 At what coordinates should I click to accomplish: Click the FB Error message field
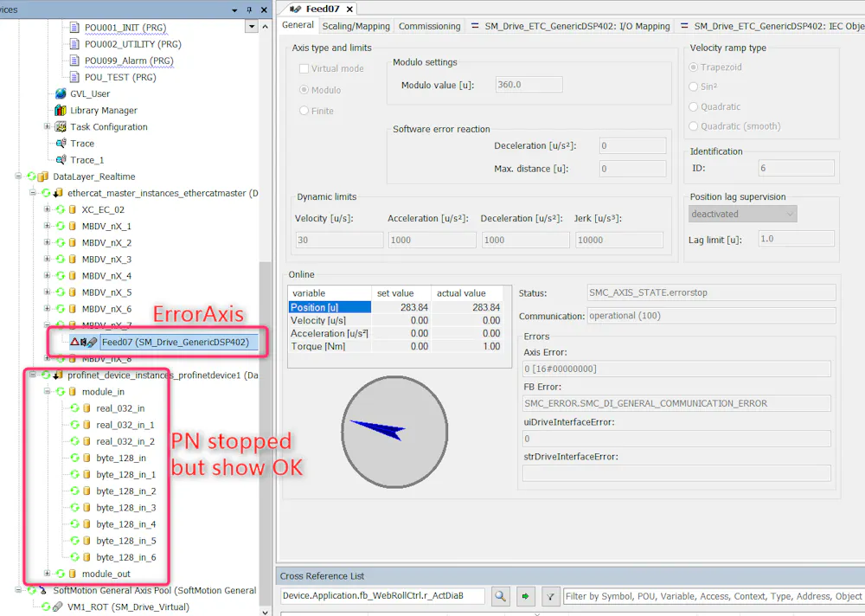(676, 403)
